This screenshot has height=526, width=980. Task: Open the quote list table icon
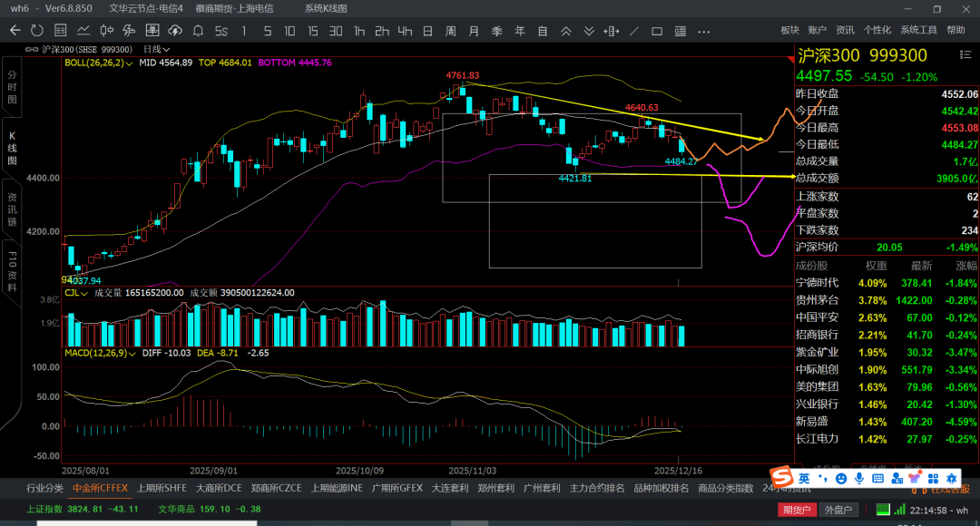point(61,31)
